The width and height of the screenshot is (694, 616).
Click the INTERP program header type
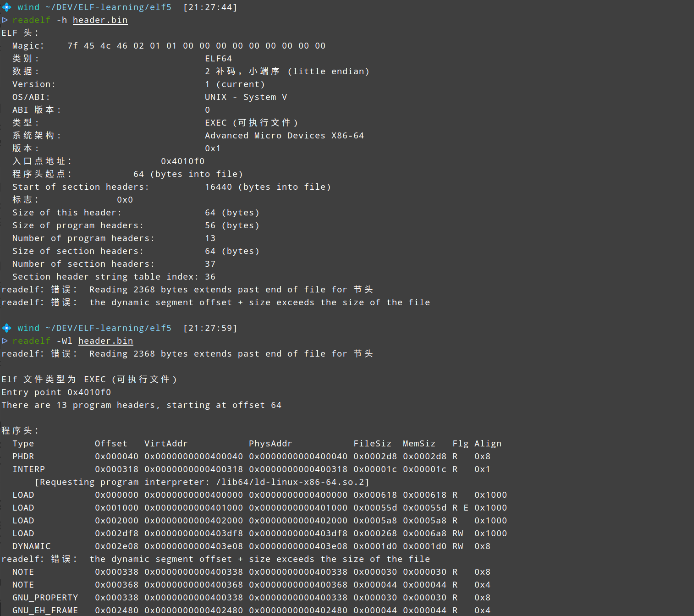click(x=28, y=469)
